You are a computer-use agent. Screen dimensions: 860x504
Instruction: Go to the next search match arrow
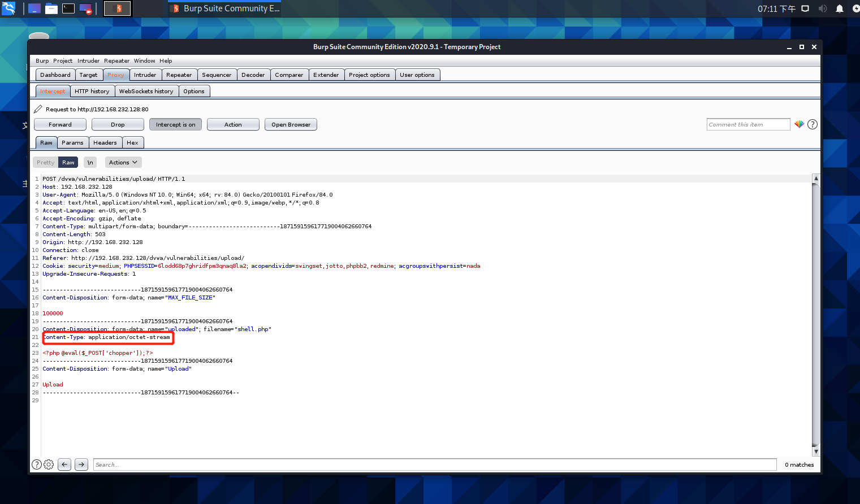pyautogui.click(x=81, y=464)
